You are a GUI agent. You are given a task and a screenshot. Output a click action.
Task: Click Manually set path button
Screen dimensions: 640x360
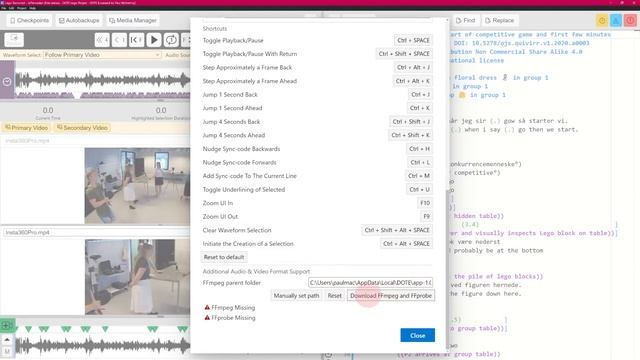(296, 296)
